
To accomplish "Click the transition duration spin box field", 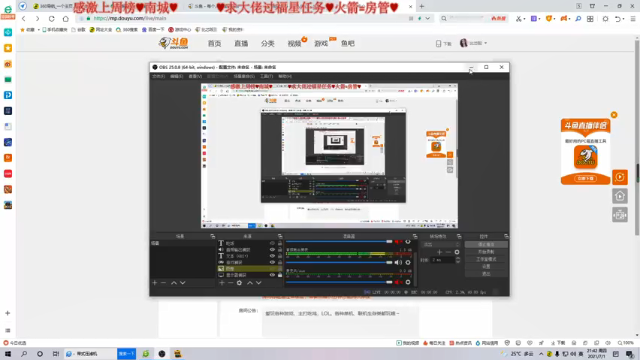I will 443,260.
